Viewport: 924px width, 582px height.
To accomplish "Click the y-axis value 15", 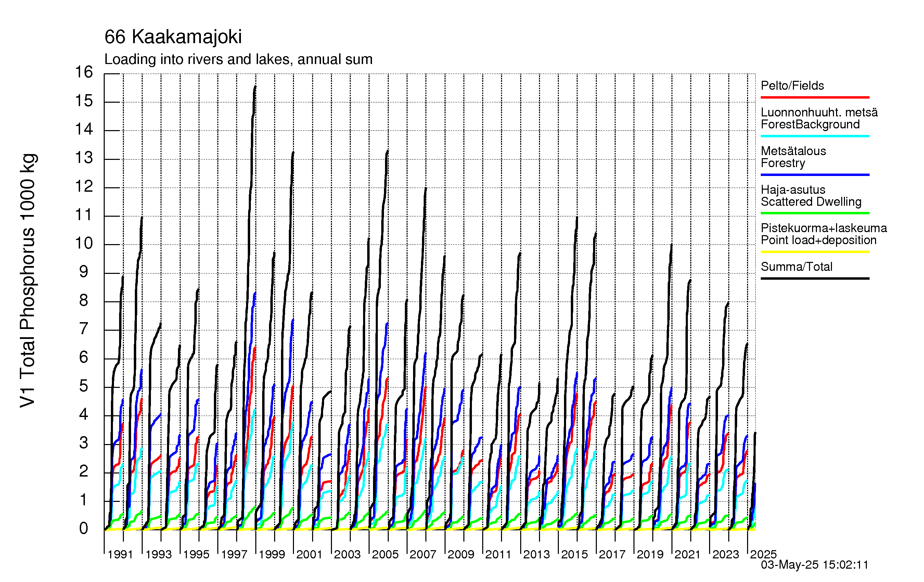I will click(x=84, y=101).
